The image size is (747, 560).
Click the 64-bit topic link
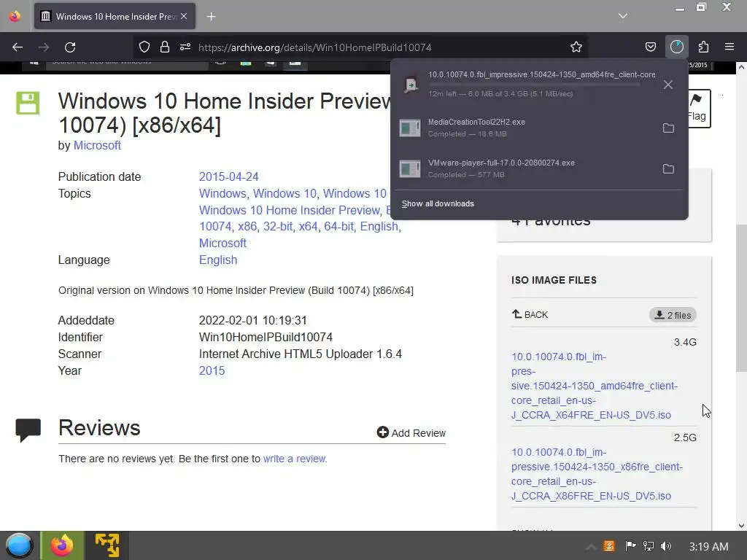pyautogui.click(x=338, y=226)
